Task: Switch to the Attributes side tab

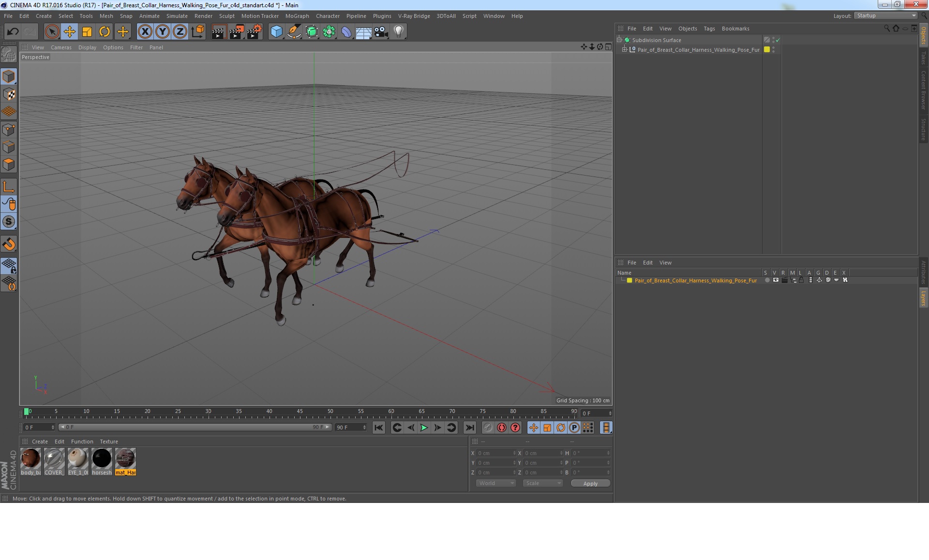Action: tap(923, 272)
